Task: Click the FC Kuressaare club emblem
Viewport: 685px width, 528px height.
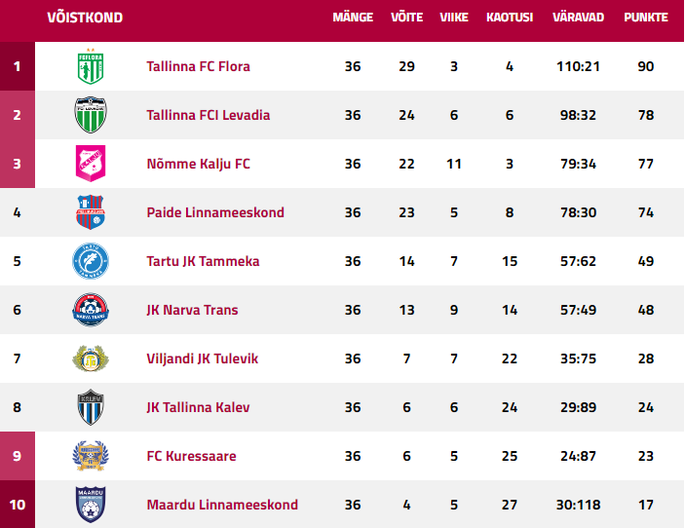Action: click(90, 456)
